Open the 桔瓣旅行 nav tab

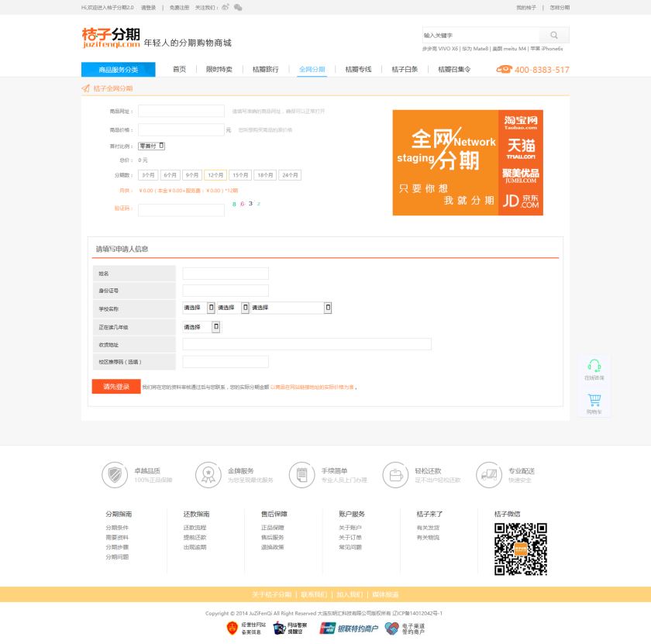[266, 69]
